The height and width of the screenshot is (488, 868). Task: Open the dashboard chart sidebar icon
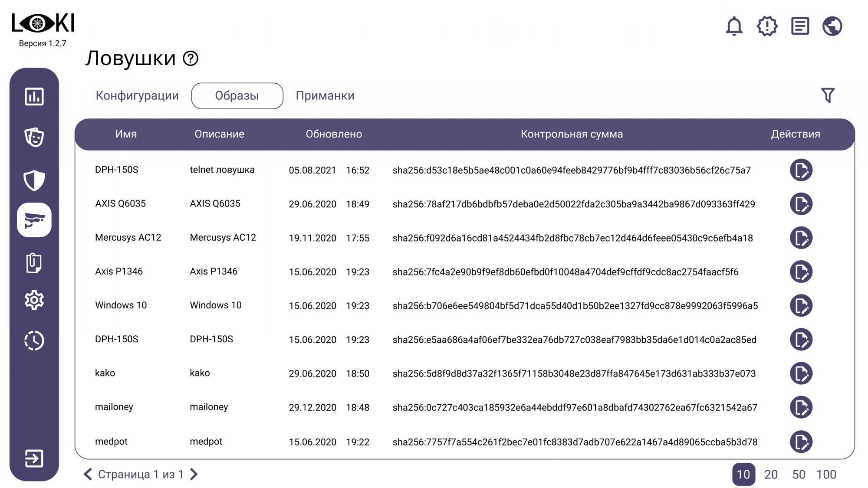34,96
